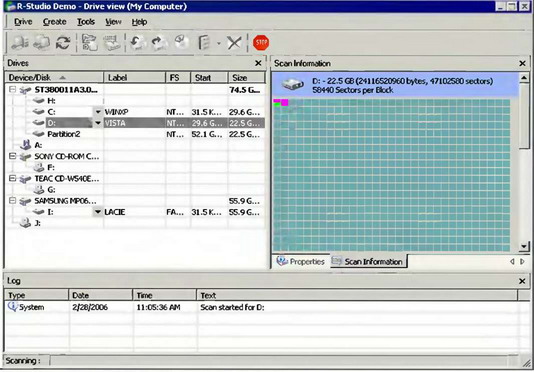534x372 pixels.
Task: Open the dropdown arrow on the I: row
Action: [98, 212]
